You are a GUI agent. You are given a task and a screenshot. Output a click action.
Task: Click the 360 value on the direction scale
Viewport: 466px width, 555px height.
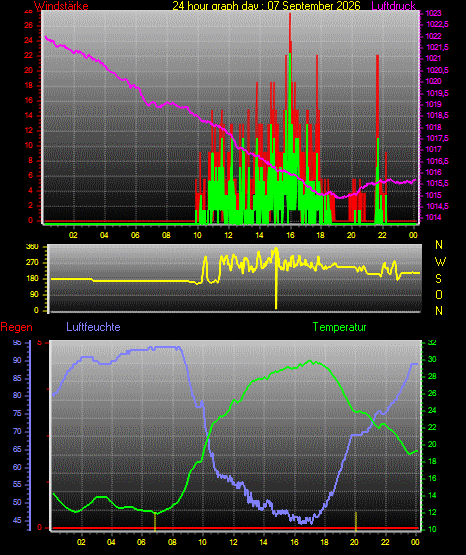click(x=33, y=247)
